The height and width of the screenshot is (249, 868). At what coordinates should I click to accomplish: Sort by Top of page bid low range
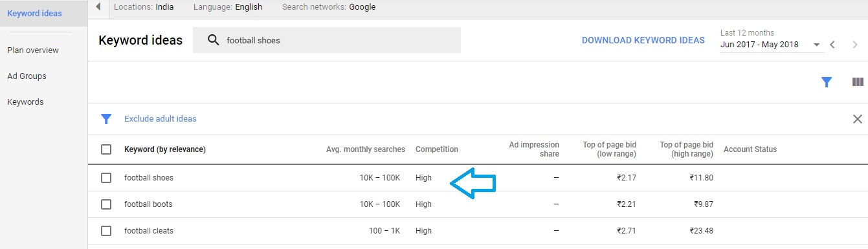[610, 149]
